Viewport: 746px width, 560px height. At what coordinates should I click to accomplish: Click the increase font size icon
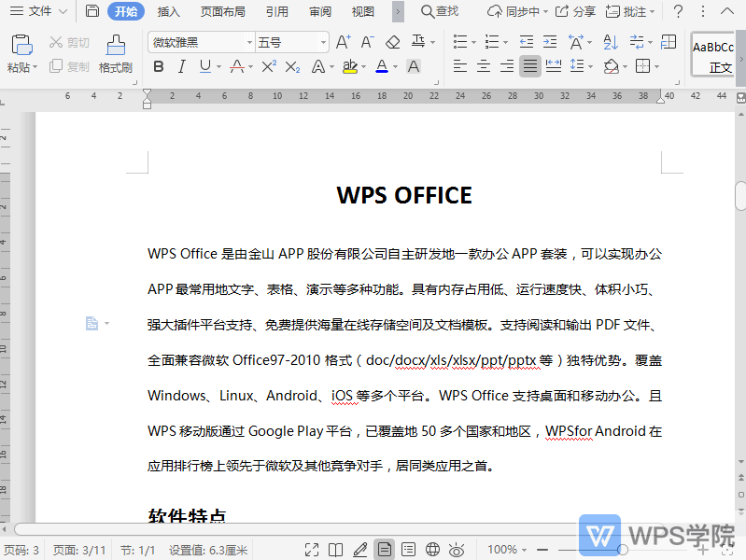point(343,42)
